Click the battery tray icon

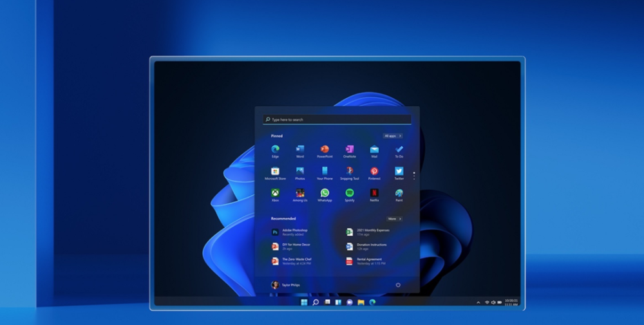pyautogui.click(x=500, y=302)
